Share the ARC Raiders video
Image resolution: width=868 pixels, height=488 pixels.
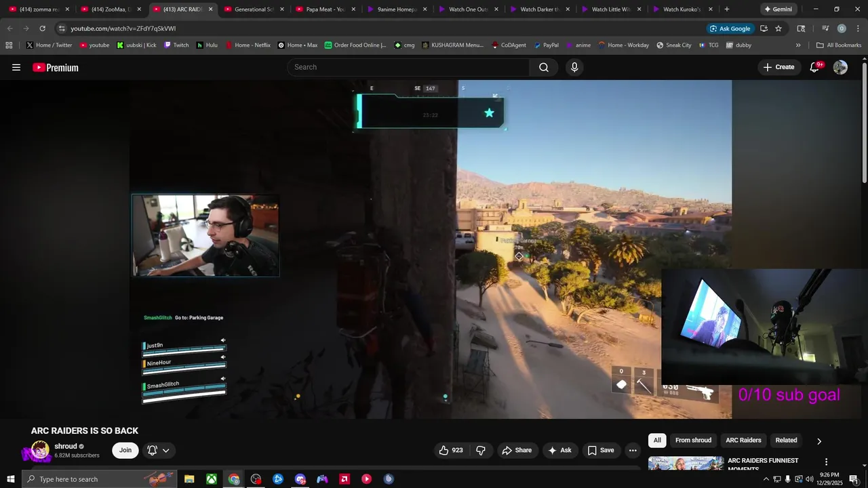click(x=517, y=450)
